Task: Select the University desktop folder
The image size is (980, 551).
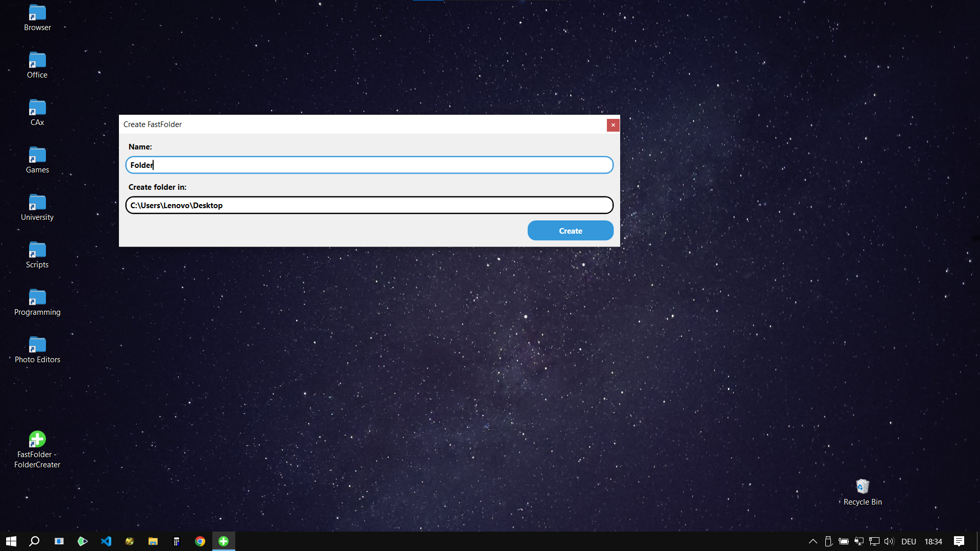Action: click(x=37, y=204)
